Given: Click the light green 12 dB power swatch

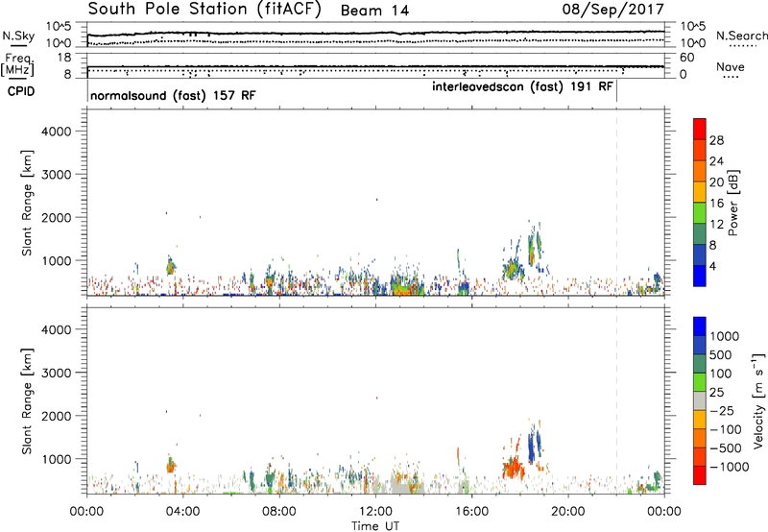Looking at the screenshot, I should coord(700,213).
